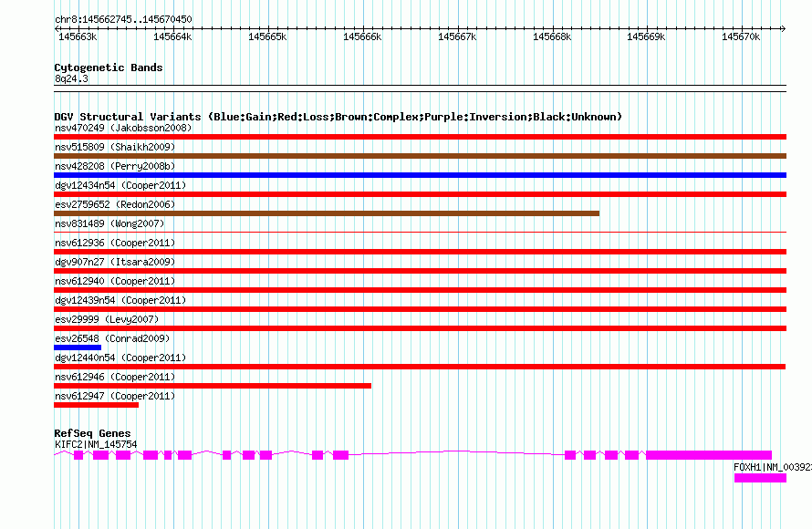Select the red dgv12439n54 variant bar
This screenshot has width=812, height=529.
420,309
